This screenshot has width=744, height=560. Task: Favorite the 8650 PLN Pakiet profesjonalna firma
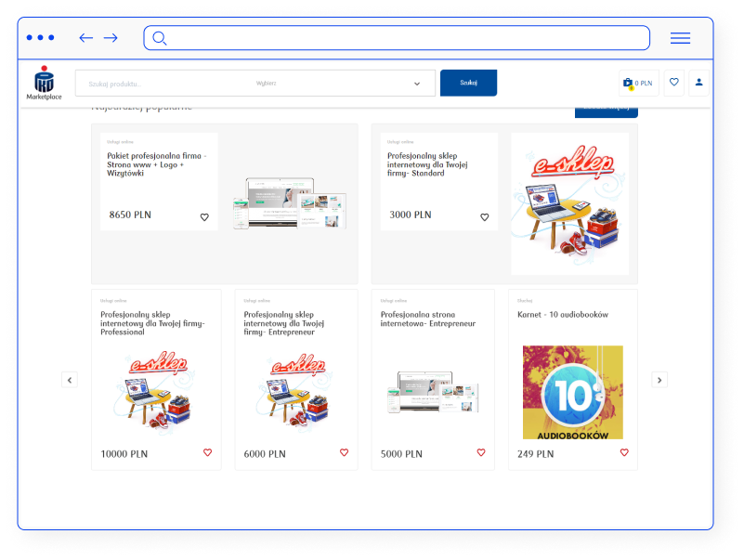pos(204,217)
